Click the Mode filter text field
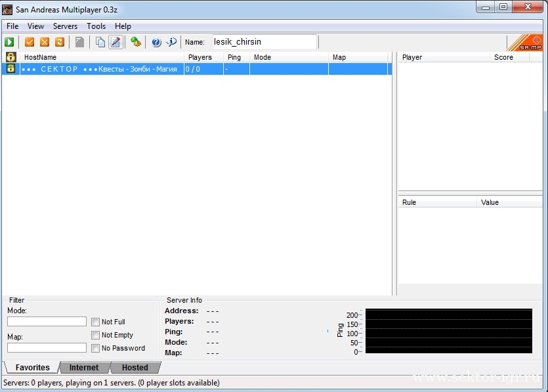548x392 pixels. [x=47, y=321]
